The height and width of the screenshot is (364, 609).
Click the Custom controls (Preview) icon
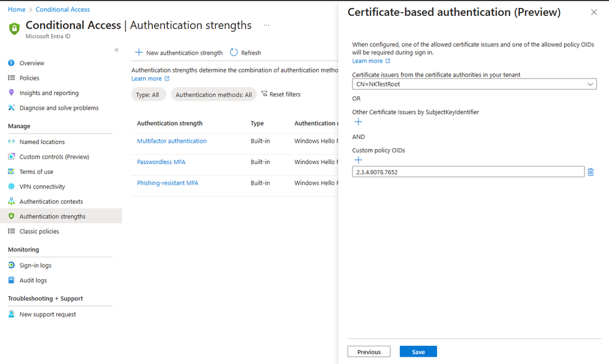11,157
